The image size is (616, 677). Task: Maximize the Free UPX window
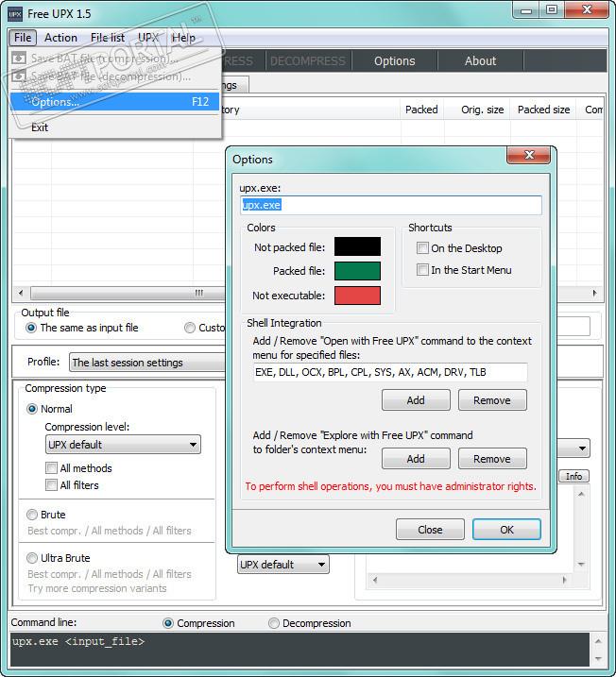point(552,10)
